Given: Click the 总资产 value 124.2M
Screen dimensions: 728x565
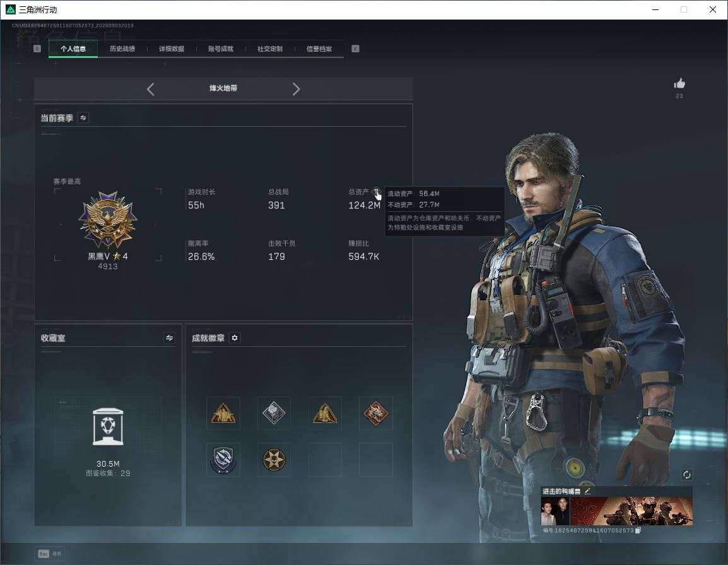Looking at the screenshot, I should coord(364,205).
